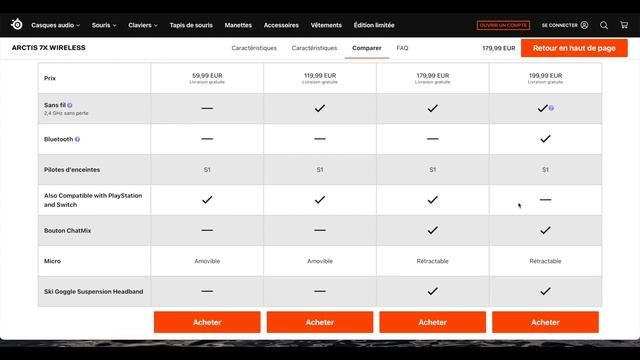Click Ski Goggle checkmark in 179,99 EUR column
Screen dimensions: 640x360
433,291
